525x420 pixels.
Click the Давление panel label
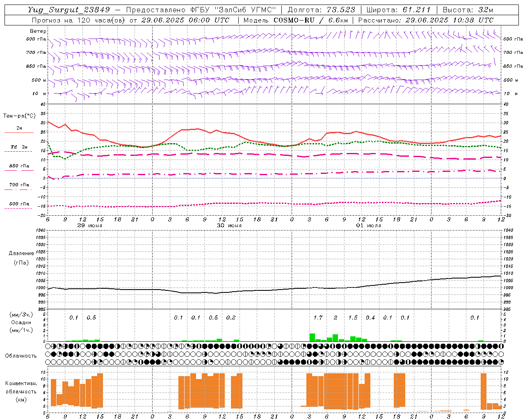pos(21,253)
